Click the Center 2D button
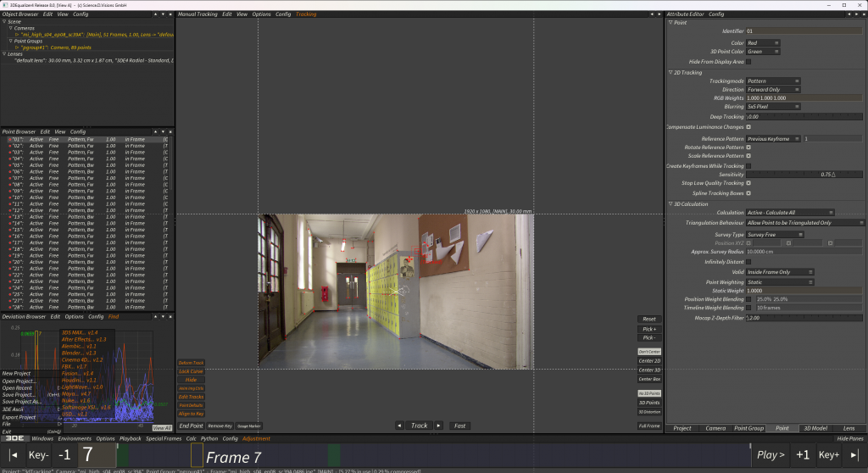 (x=649, y=361)
